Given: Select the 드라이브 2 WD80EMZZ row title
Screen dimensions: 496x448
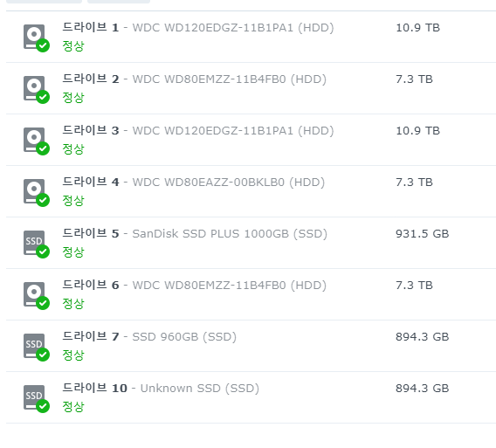Looking at the screenshot, I should 194,79.
